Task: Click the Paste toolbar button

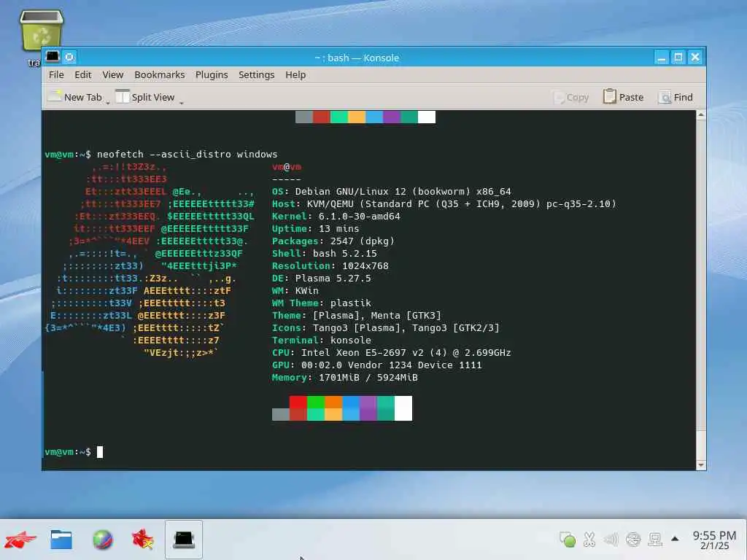Action: [x=623, y=97]
